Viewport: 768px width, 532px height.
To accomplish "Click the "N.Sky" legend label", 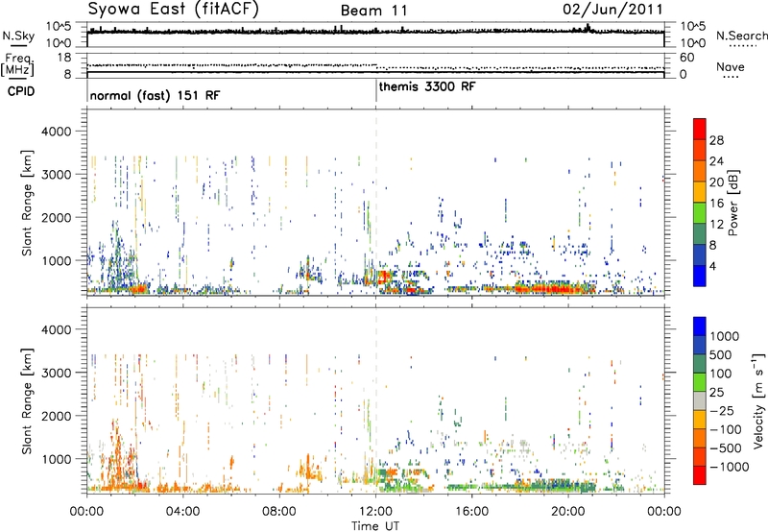I will pos(18,36).
